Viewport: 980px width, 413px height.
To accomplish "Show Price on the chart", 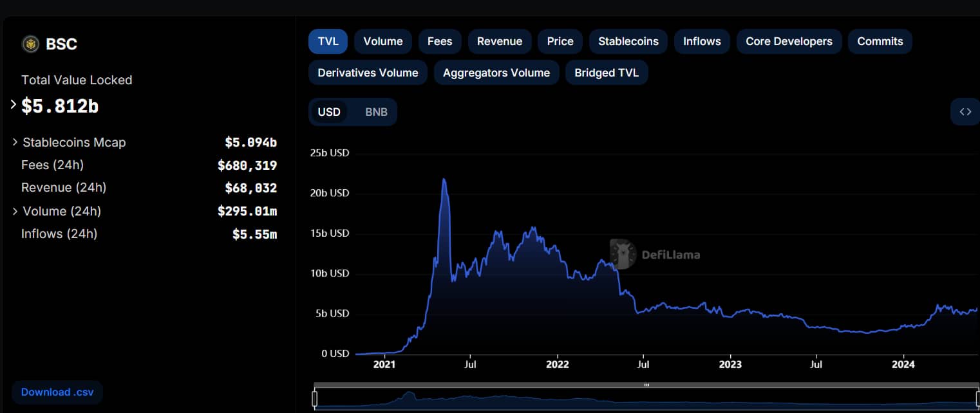I will click(560, 41).
